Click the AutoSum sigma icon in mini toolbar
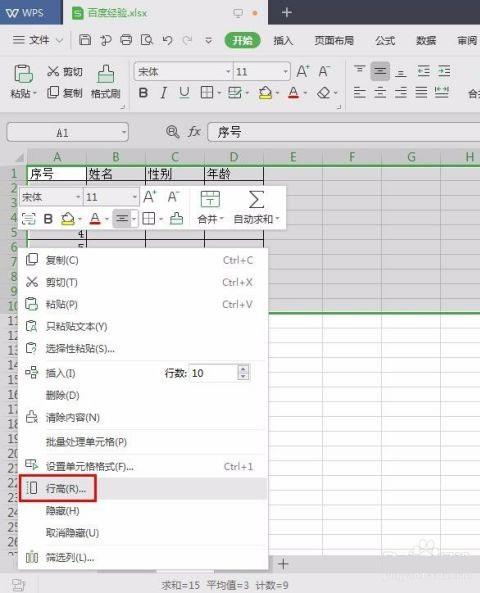 click(x=256, y=199)
